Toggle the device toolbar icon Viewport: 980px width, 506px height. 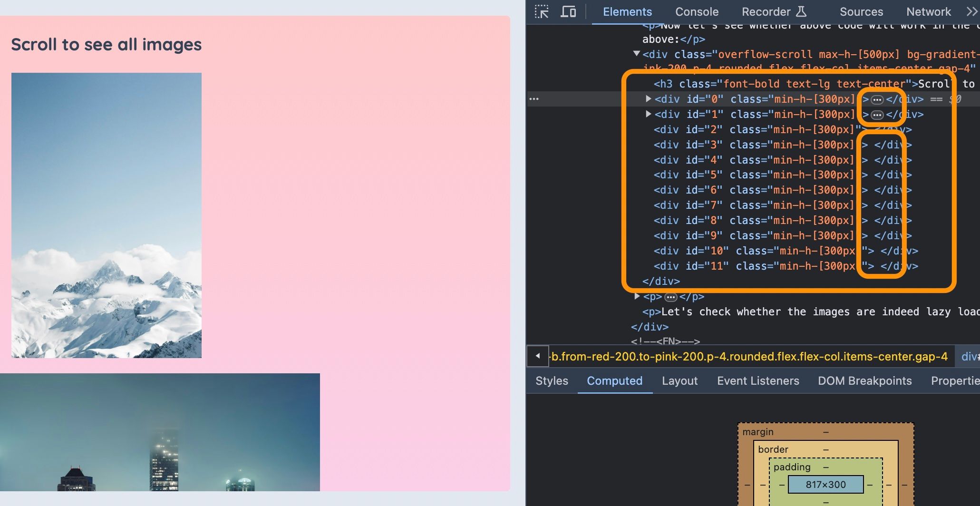(x=569, y=11)
